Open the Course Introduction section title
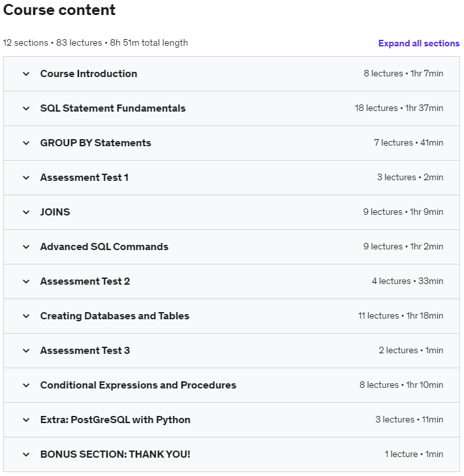The image size is (464, 476). [89, 74]
